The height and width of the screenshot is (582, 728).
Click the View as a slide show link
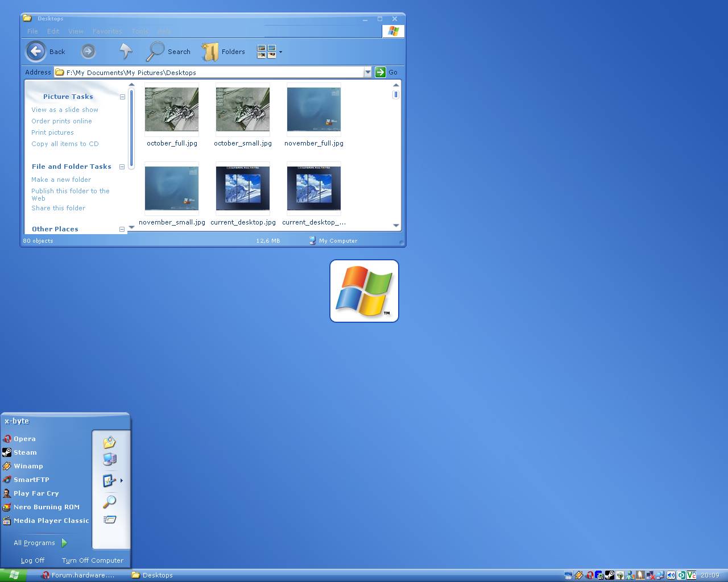[65, 110]
